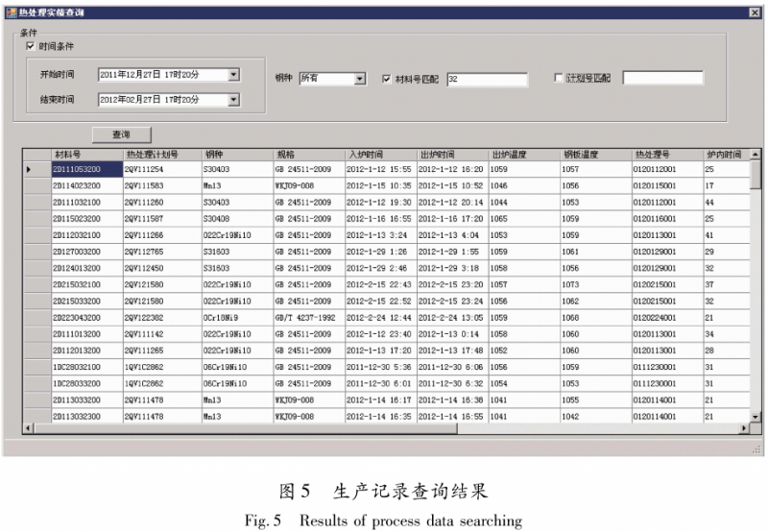Click the resize grip in the status bar

(x=756, y=448)
